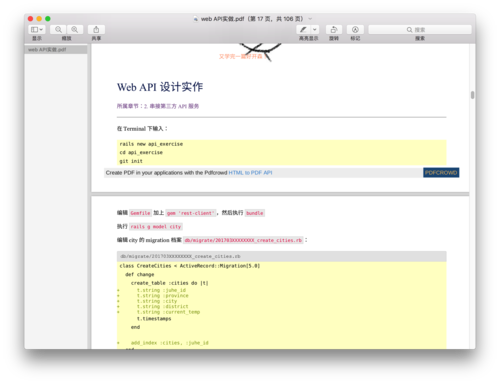Click the 't.string :district' line
The width and height of the screenshot is (500, 384).
point(163,306)
